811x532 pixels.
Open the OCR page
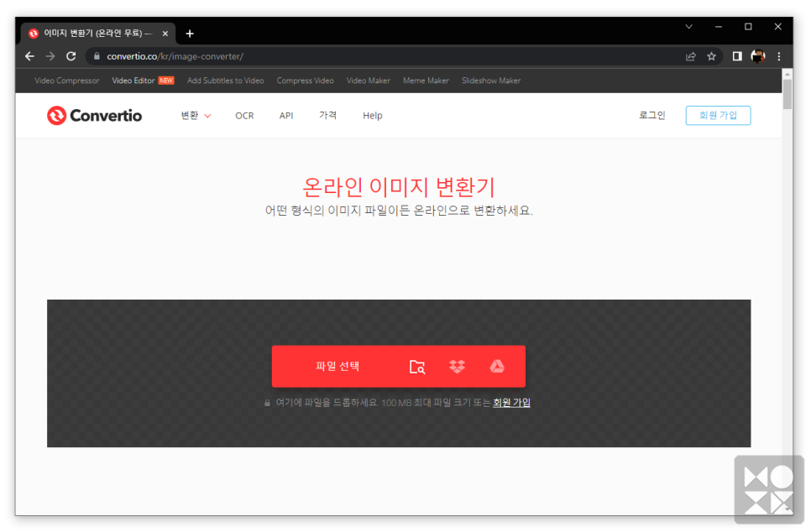(244, 116)
